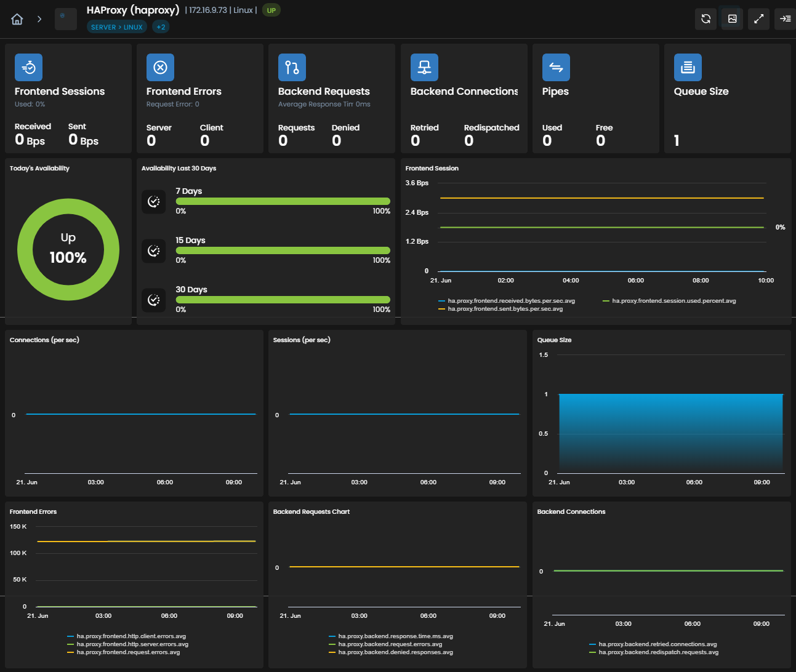Click the image snapshot icon in header
Viewport: 796px width, 672px height.
(732, 18)
